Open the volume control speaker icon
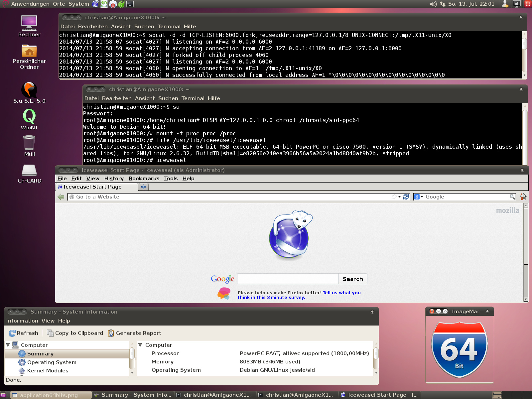Image resolution: width=532 pixels, height=399 pixels. [433, 4]
